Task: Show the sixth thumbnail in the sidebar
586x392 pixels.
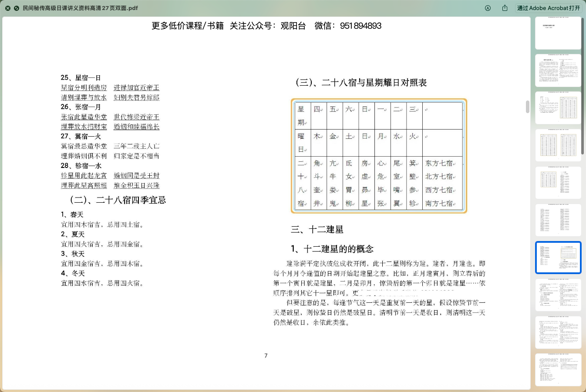Action: click(x=558, y=220)
